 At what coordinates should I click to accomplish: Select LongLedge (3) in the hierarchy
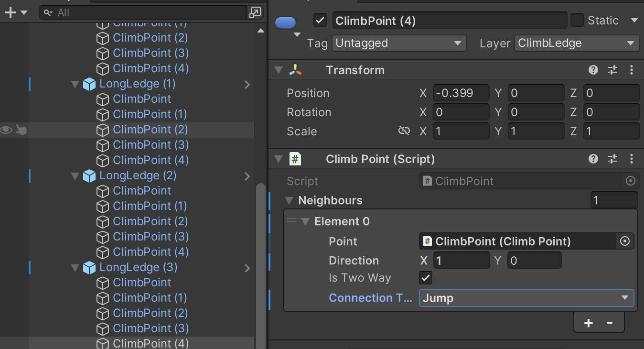138,267
